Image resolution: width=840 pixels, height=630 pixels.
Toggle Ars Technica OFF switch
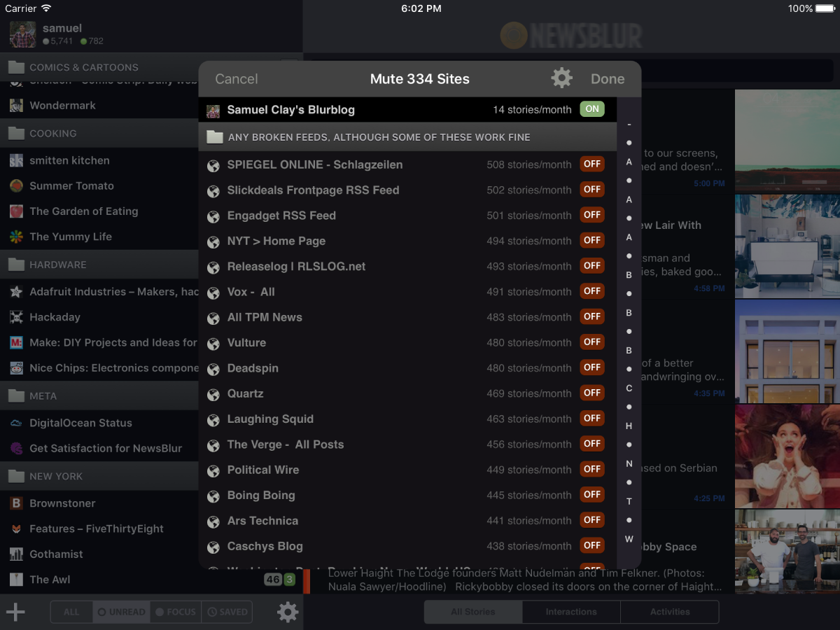coord(592,520)
